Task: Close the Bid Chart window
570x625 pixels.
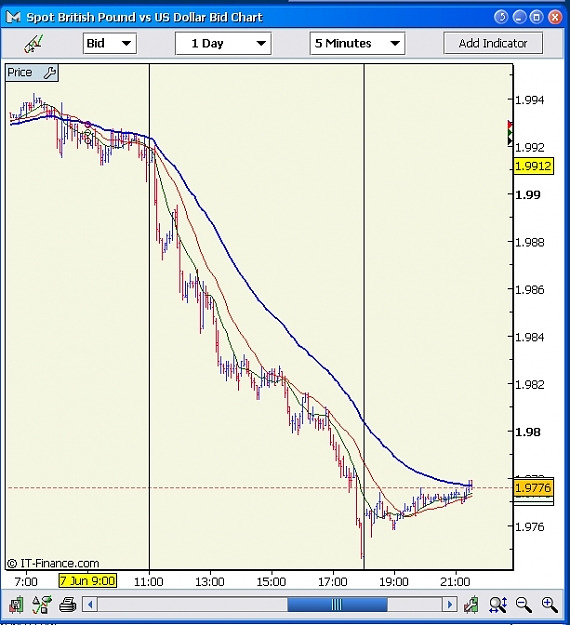Action: pyautogui.click(x=555, y=17)
